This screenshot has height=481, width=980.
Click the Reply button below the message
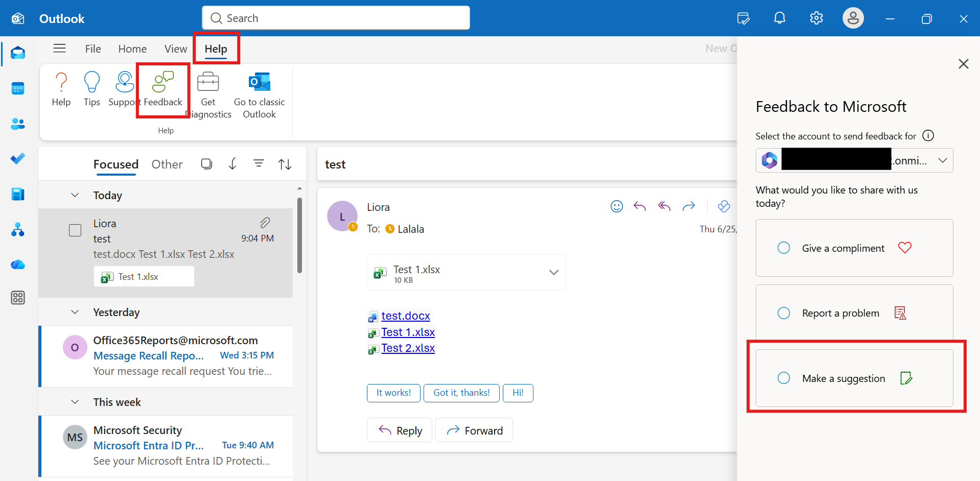(400, 430)
